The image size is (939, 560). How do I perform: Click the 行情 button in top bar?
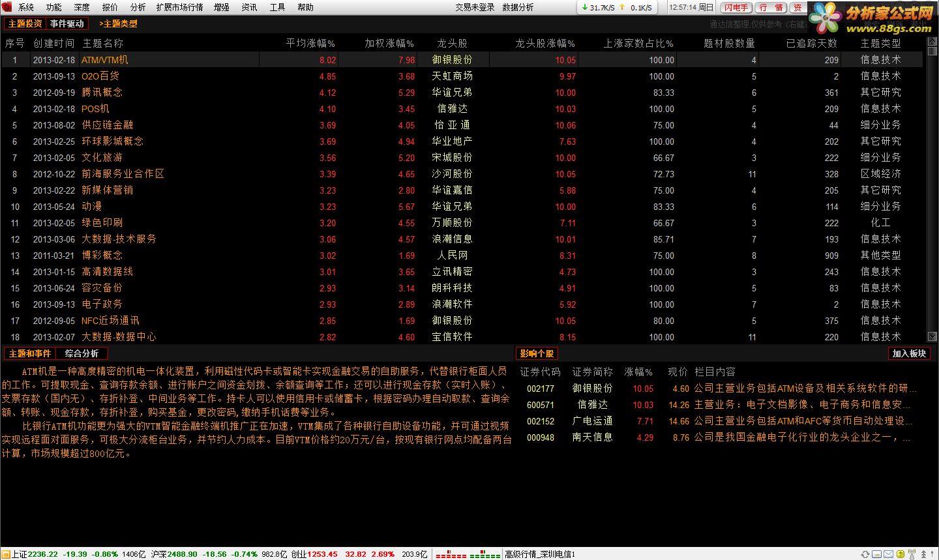coord(771,7)
